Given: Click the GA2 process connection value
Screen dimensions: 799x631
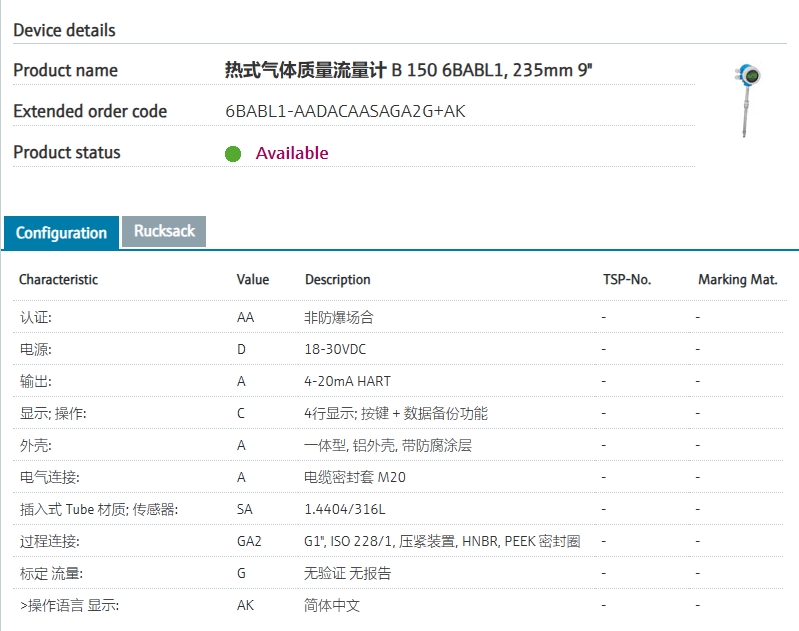Looking at the screenshot, I should click(249, 541).
